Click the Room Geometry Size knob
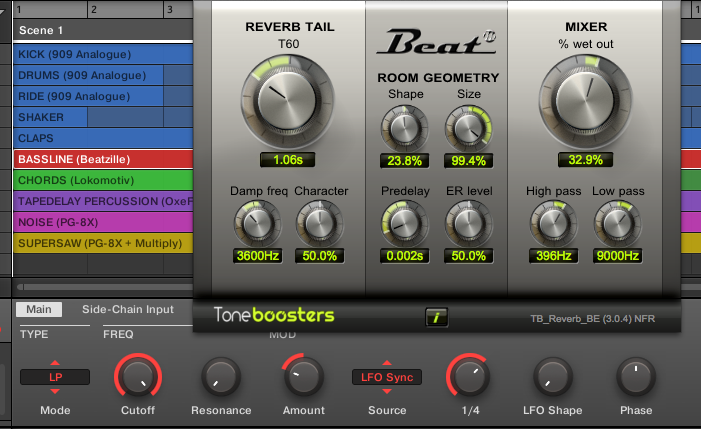Image resolution: width=701 pixels, height=429 pixels. (467, 127)
